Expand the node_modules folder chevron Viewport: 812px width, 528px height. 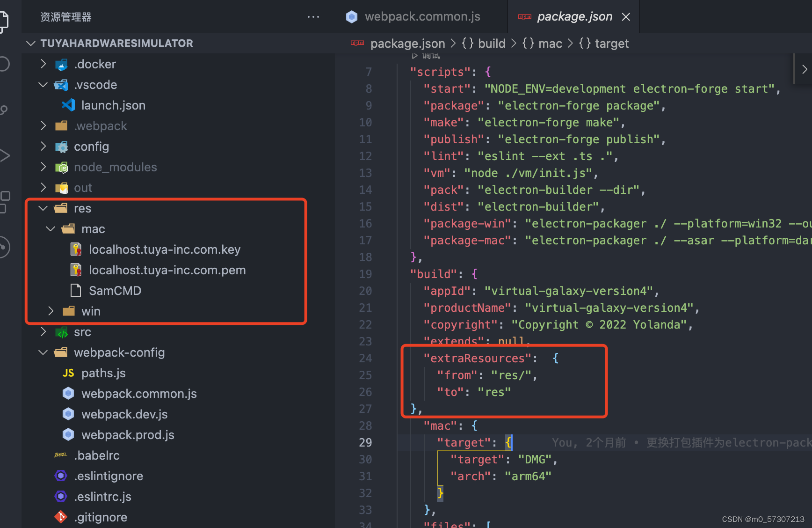(43, 167)
